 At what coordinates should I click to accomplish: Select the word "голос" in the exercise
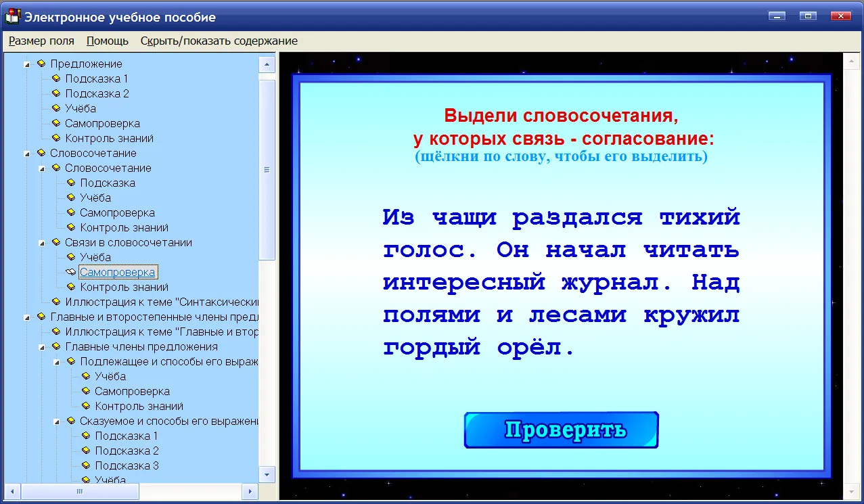(424, 250)
